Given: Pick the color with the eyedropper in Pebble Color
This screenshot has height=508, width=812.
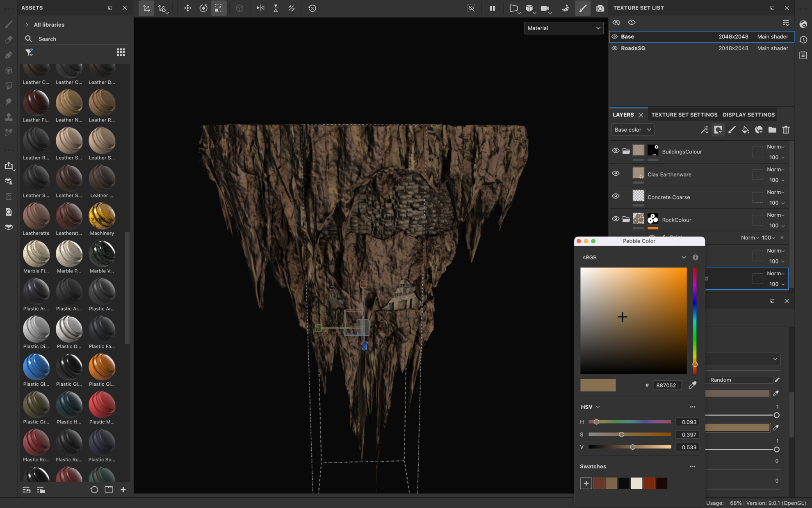Looking at the screenshot, I should (x=693, y=385).
